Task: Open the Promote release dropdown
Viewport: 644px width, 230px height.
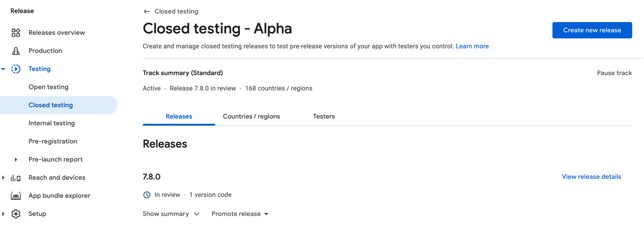Action: (x=240, y=214)
